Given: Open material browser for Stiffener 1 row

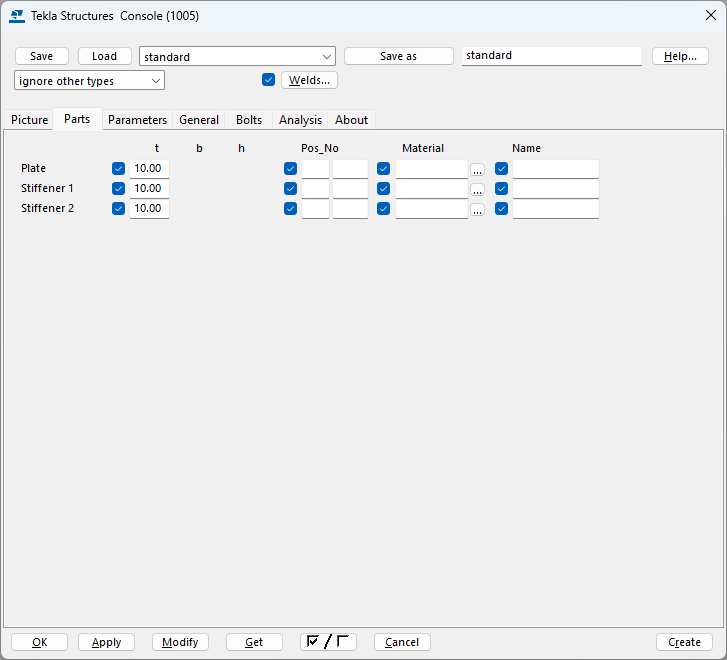Looking at the screenshot, I should 478,189.
